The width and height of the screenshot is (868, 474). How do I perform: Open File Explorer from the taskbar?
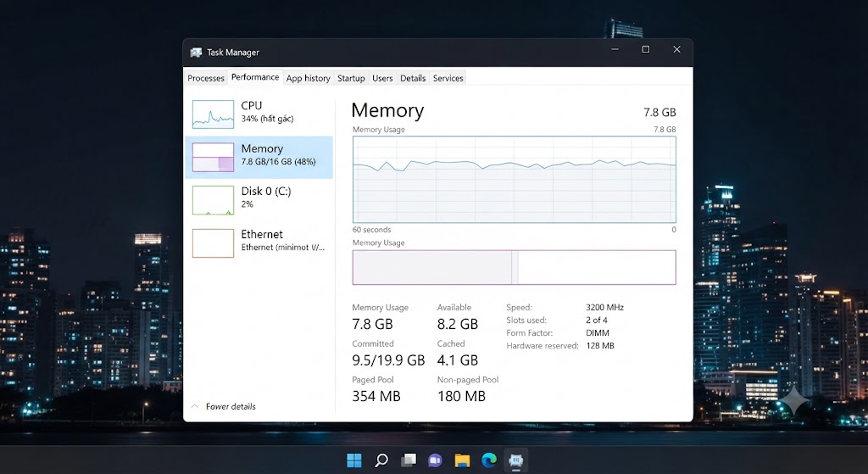point(462,460)
